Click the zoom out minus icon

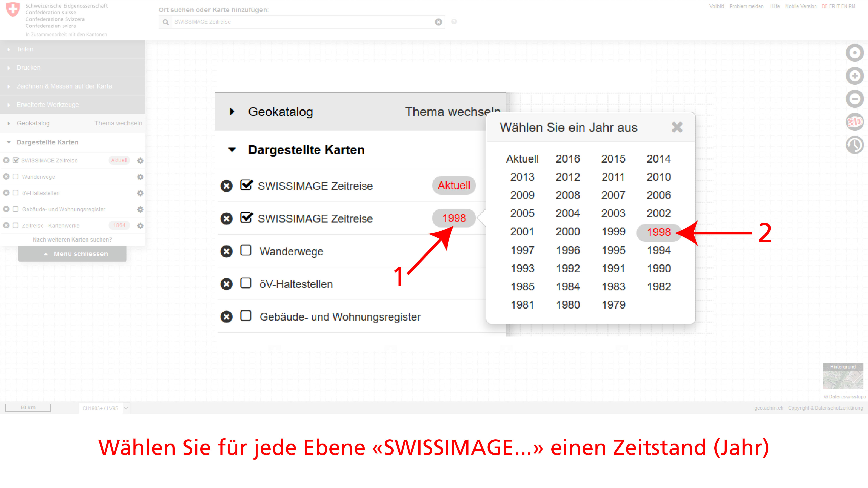[x=855, y=99]
